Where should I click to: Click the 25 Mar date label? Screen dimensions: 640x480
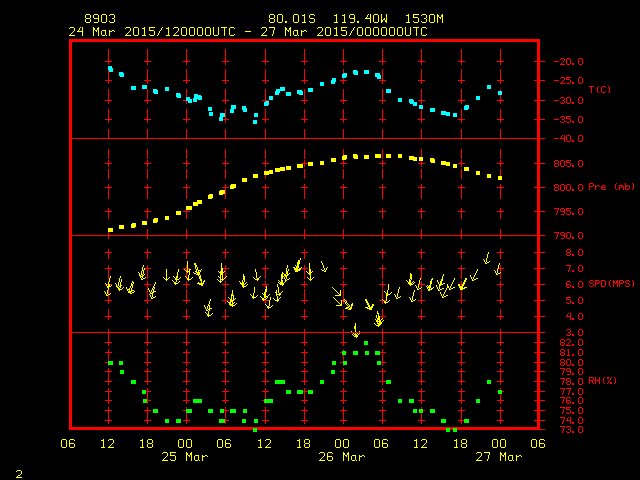[x=185, y=457]
